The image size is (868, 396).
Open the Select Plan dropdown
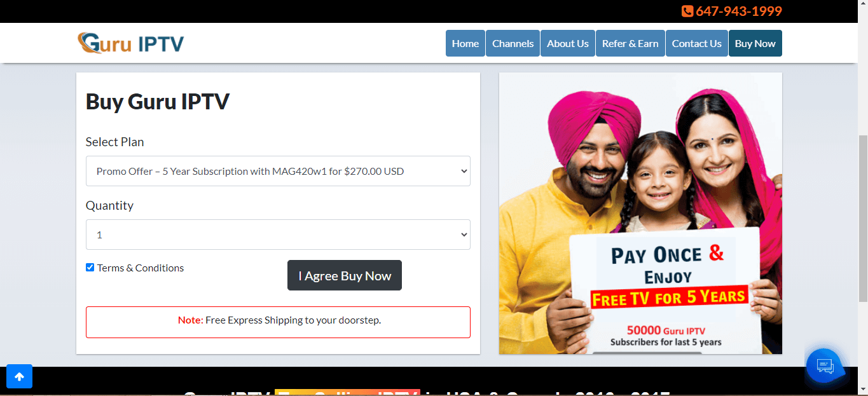278,171
